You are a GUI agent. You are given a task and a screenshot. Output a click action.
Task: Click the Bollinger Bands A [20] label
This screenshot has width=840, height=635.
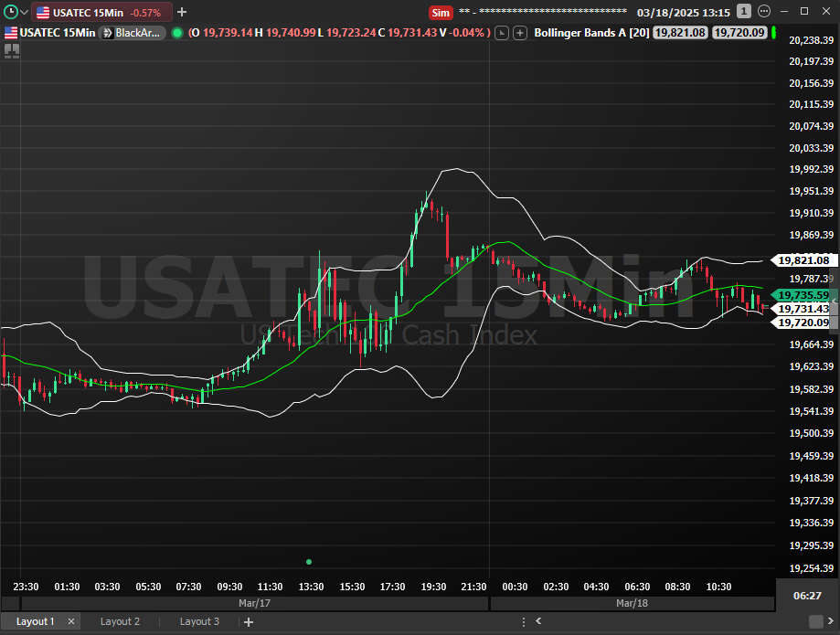pyautogui.click(x=590, y=33)
